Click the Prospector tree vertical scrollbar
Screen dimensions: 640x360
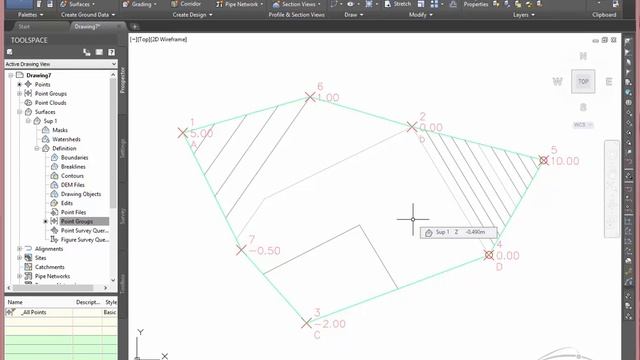[x=113, y=143]
